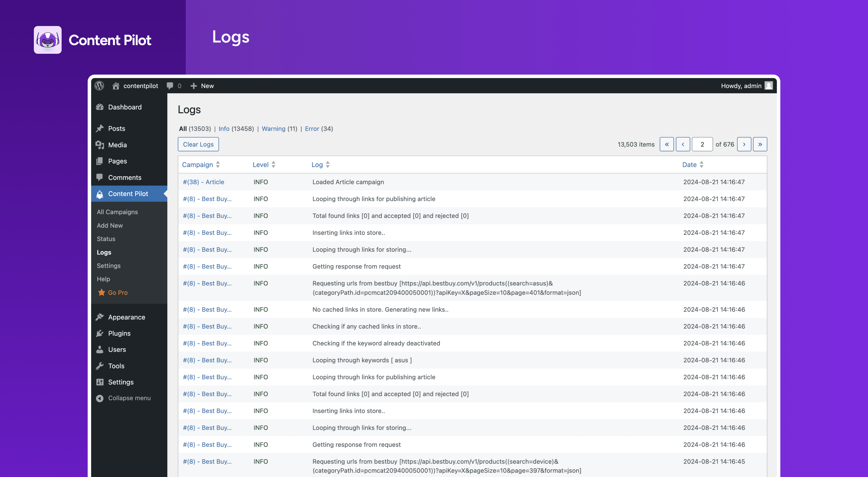The width and height of the screenshot is (868, 477).
Task: Open Help submenu item
Action: coord(103,279)
